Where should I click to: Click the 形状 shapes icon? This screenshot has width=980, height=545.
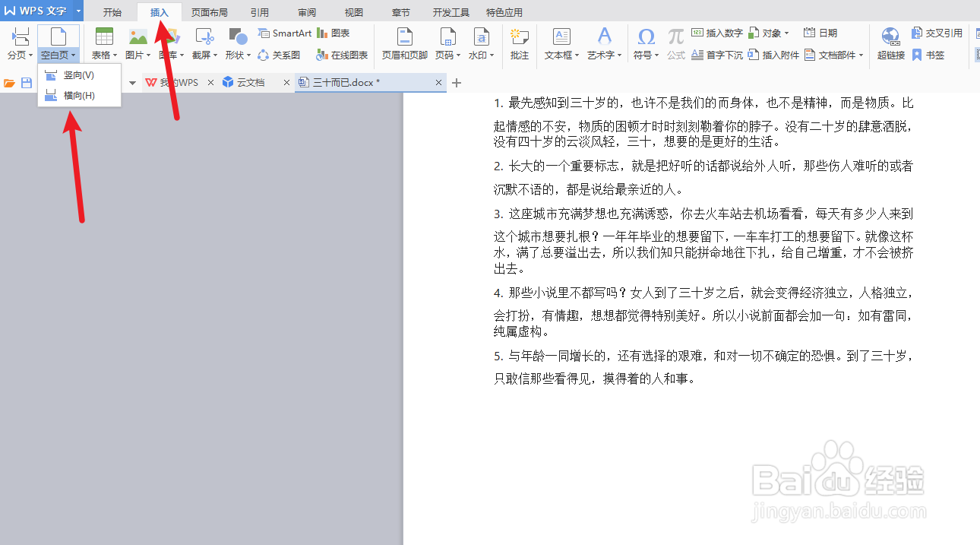(238, 36)
